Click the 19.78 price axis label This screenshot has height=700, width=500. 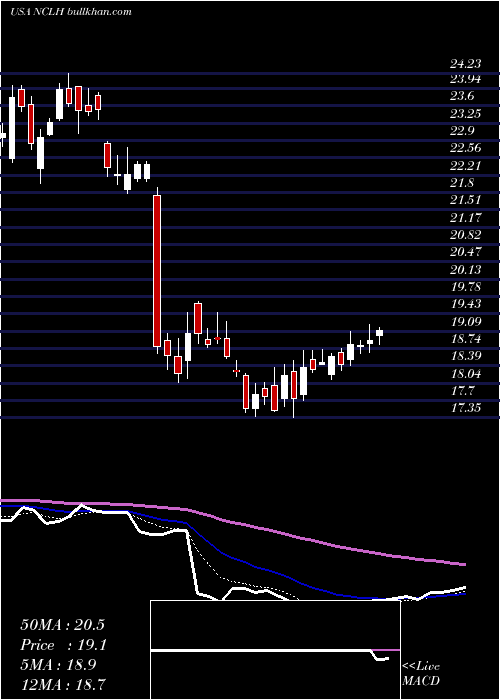point(466,287)
